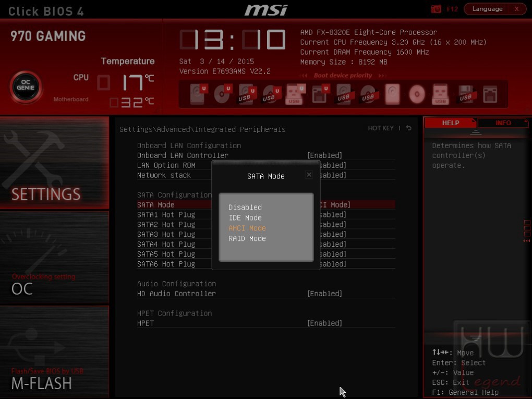Click the 13:10 system clock display
This screenshot has height=399, width=532.
pyautogui.click(x=233, y=40)
